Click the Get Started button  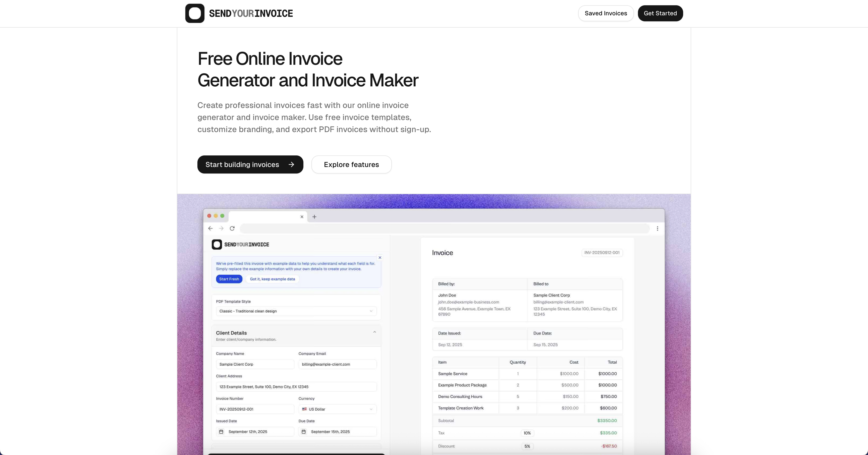[x=660, y=13]
